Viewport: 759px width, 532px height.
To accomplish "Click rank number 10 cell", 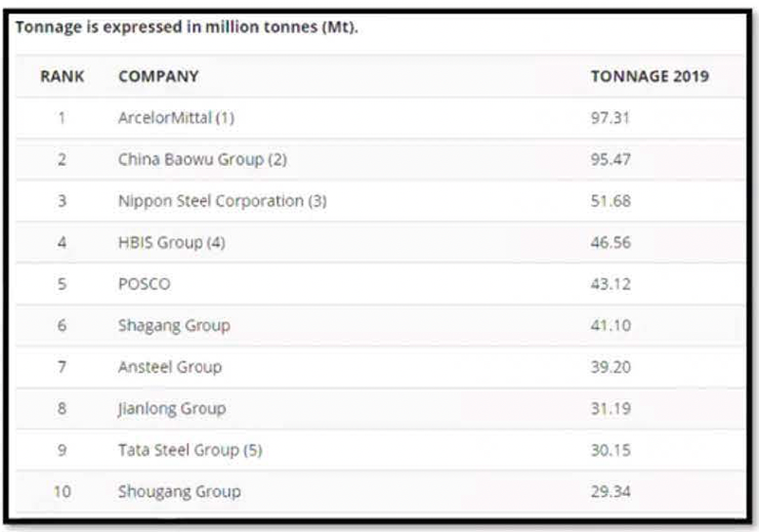I will 62,491.
